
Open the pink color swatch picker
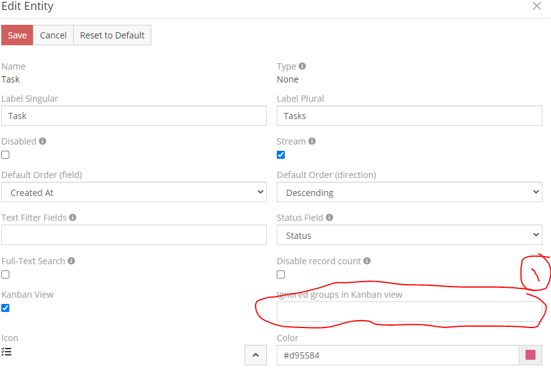(x=531, y=355)
